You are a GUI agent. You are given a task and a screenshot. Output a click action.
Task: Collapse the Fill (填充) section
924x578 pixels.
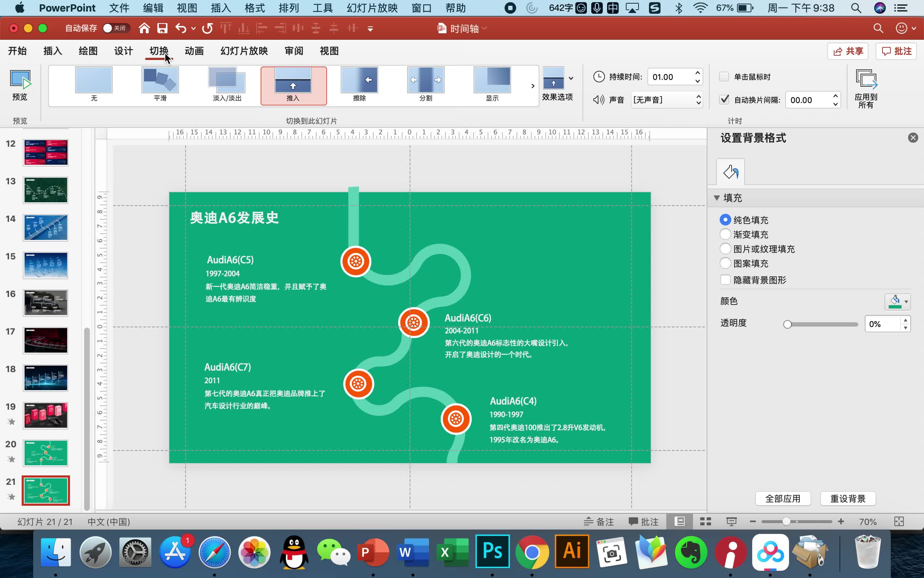717,198
